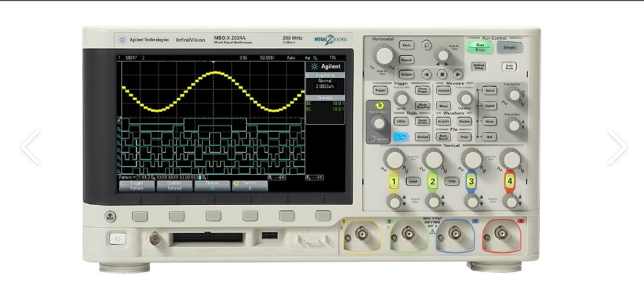The image size is (644, 294).
Task: Click the Help key
Action: coord(452,182)
